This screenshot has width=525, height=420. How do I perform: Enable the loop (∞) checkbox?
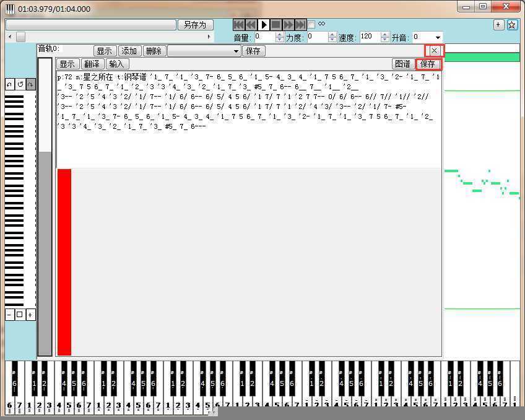click(x=311, y=24)
